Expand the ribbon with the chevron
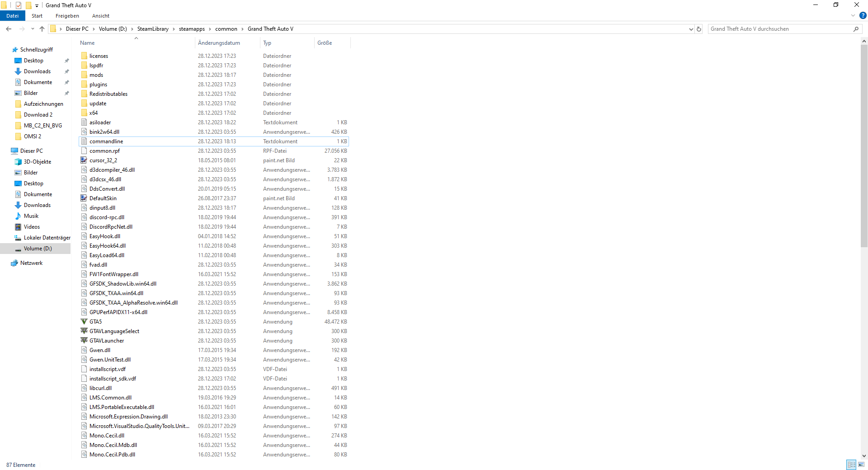Viewport: 868px width, 470px height. 853,15
